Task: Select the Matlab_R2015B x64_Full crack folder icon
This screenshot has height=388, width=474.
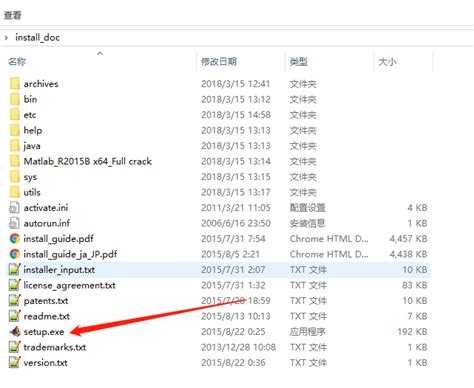Action: click(15, 161)
